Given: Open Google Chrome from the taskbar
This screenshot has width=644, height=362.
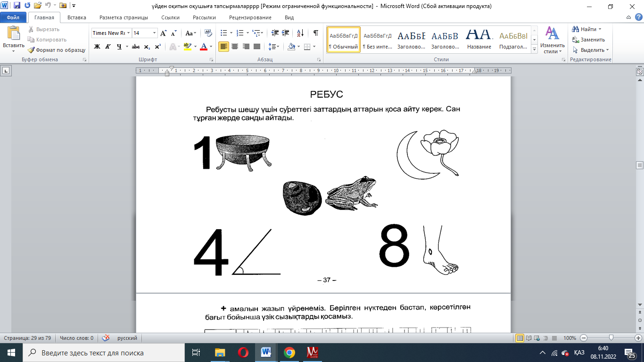Looking at the screenshot, I should (x=289, y=353).
